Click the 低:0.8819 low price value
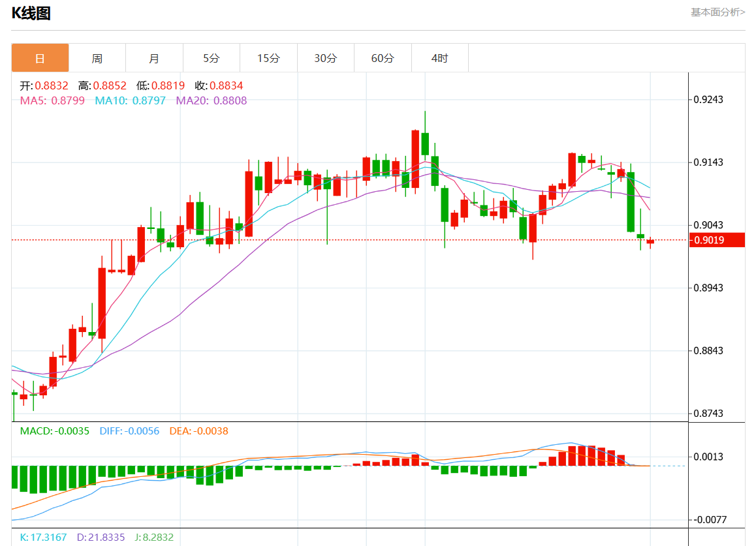Viewport: 756px width, 546px height. pos(161,85)
